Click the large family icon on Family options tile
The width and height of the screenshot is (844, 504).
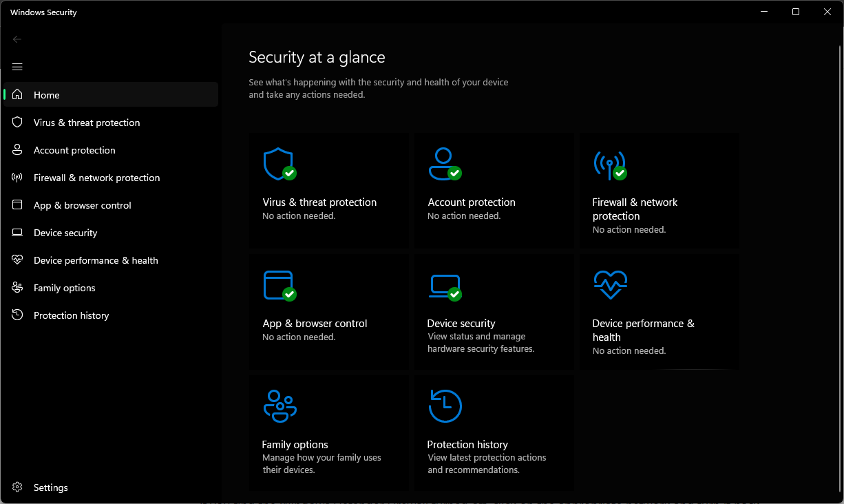tap(279, 406)
